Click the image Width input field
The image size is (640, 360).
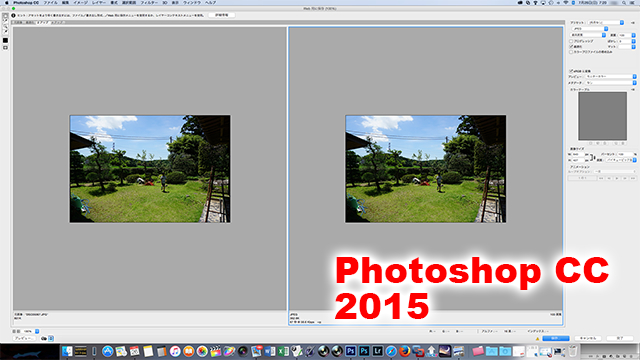click(578, 154)
